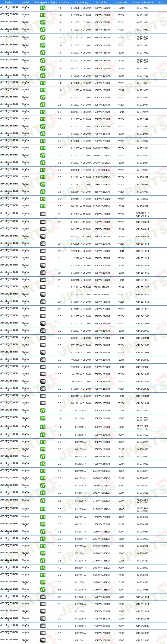Click petrol icon in M 272.911 row

43,105
